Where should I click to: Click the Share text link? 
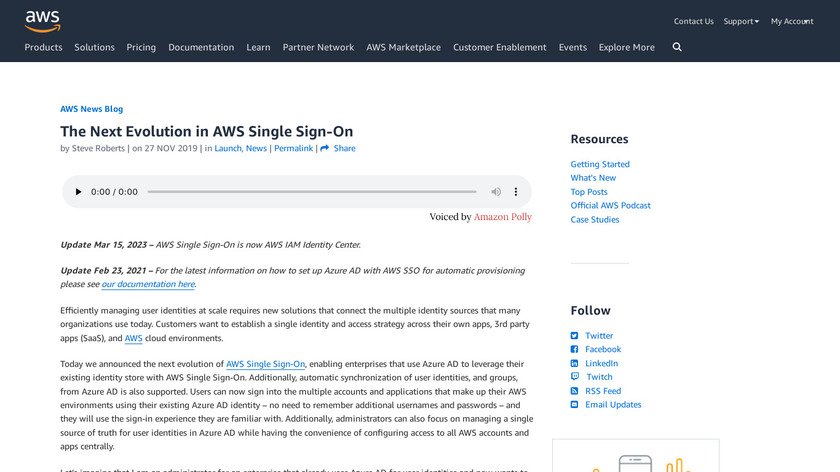coord(344,148)
